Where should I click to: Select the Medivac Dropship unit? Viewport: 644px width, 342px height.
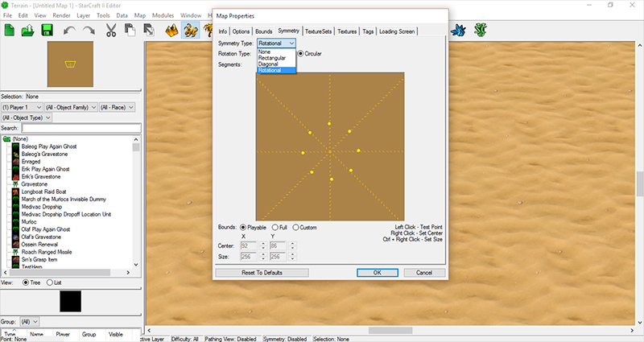(42, 207)
